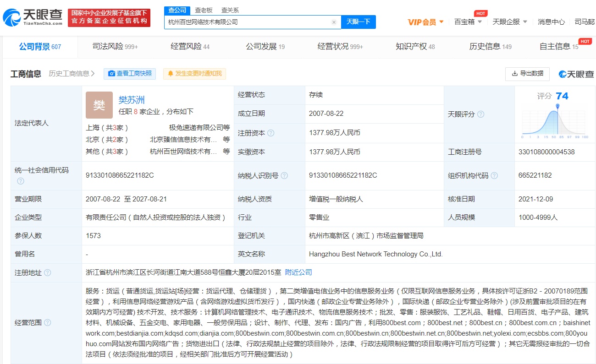Screen dimensions: 596x364
Task: Click 北京（共2家）region entry
Action: pos(107,140)
